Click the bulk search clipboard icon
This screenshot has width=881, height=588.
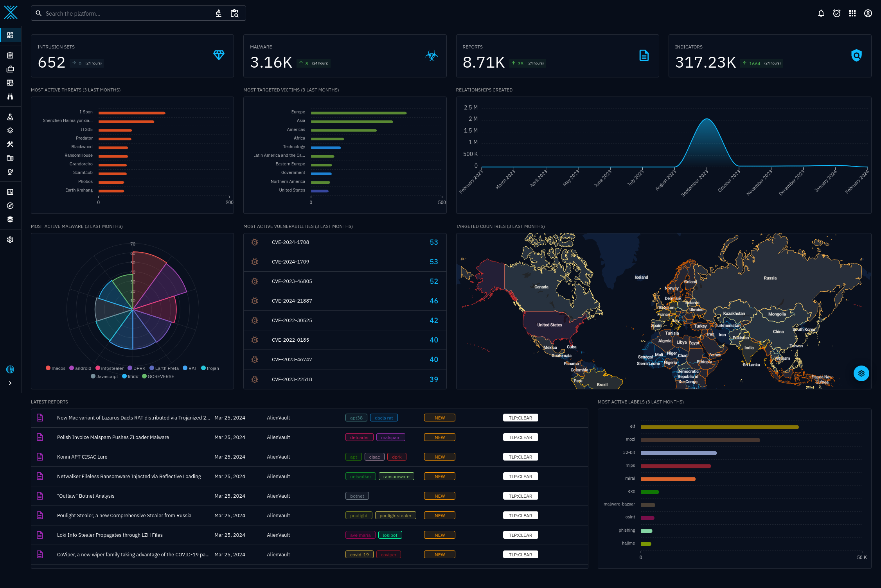point(234,13)
